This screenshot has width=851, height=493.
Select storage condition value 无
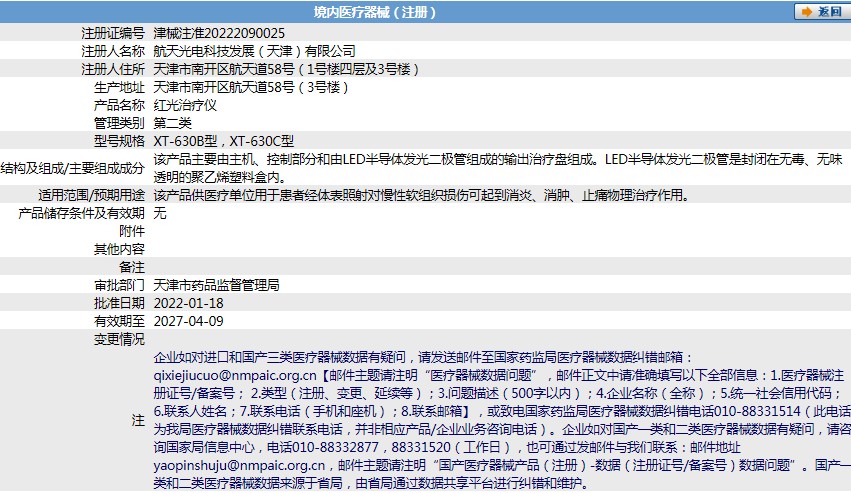(160, 213)
